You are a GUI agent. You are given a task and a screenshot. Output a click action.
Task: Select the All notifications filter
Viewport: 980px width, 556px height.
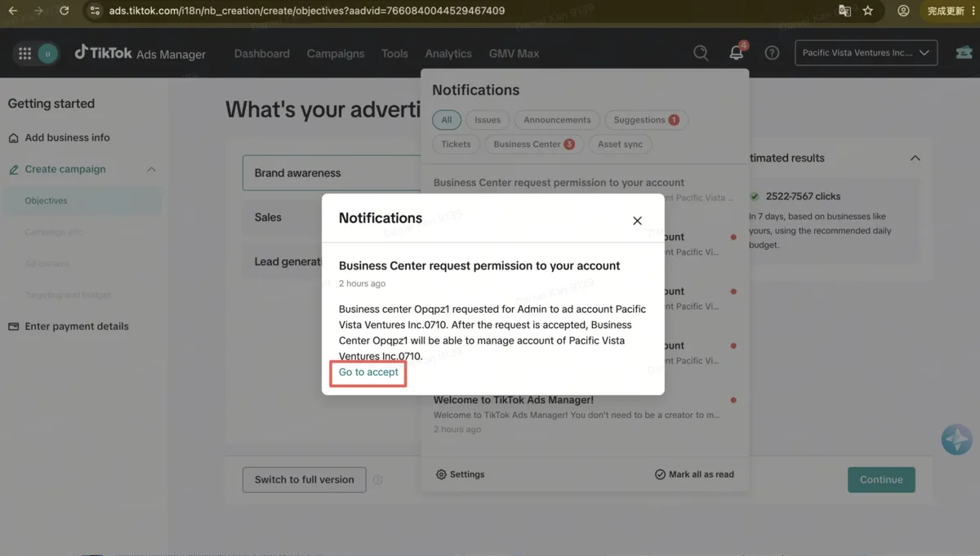pyautogui.click(x=447, y=120)
